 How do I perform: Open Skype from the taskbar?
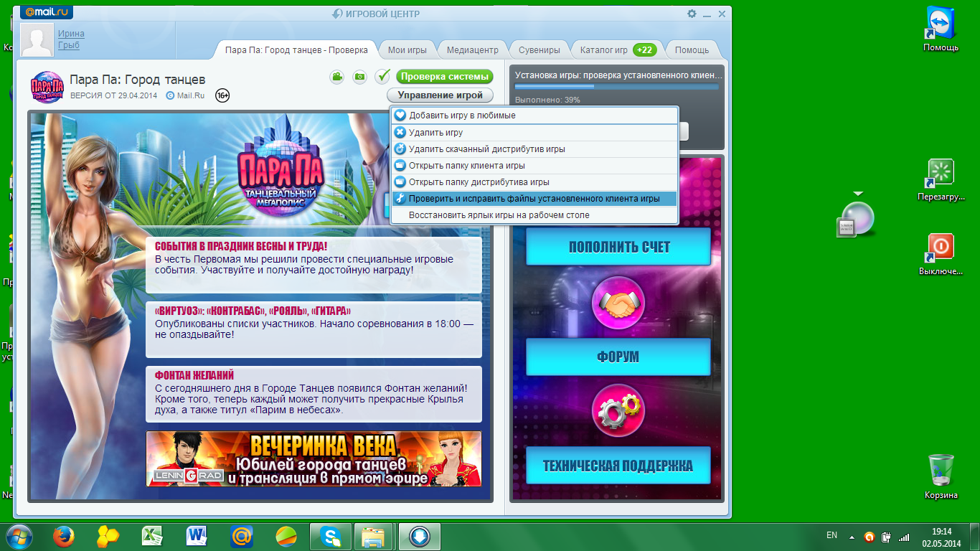(x=331, y=537)
